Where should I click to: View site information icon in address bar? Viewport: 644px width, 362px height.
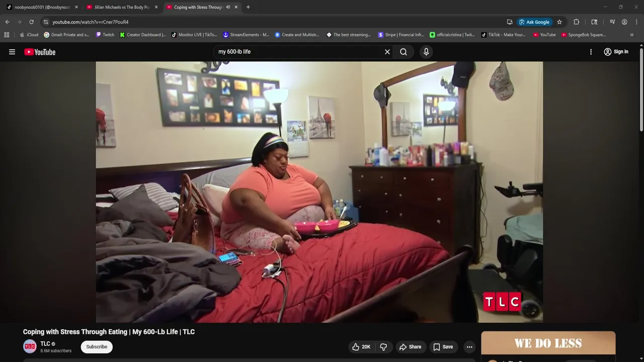click(x=46, y=22)
